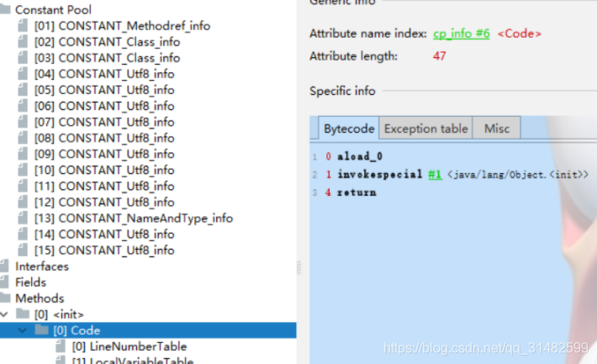Select the Bytecode tab
597x364 pixels.
[348, 129]
